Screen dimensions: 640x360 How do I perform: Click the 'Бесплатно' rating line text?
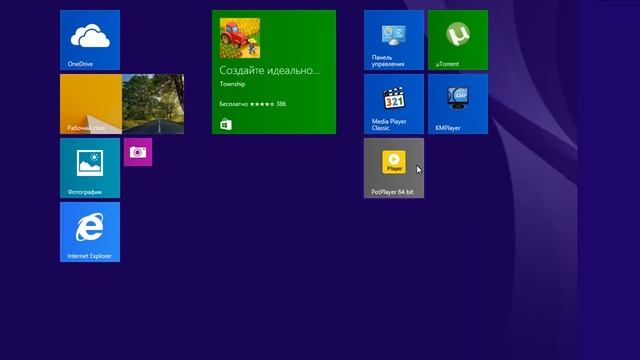coord(253,104)
